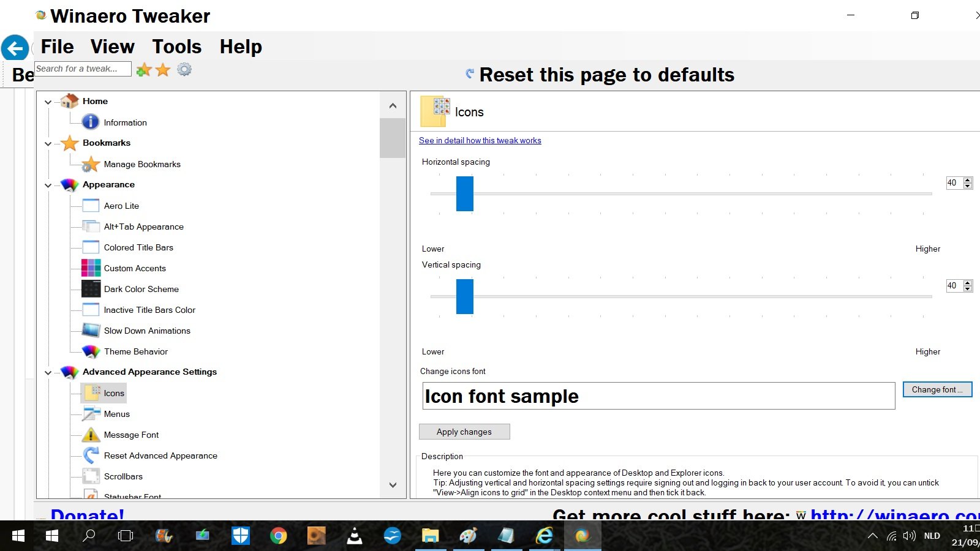Open See in detail how this tweak works link
Image resolution: width=980 pixels, height=551 pixels.
click(x=480, y=140)
